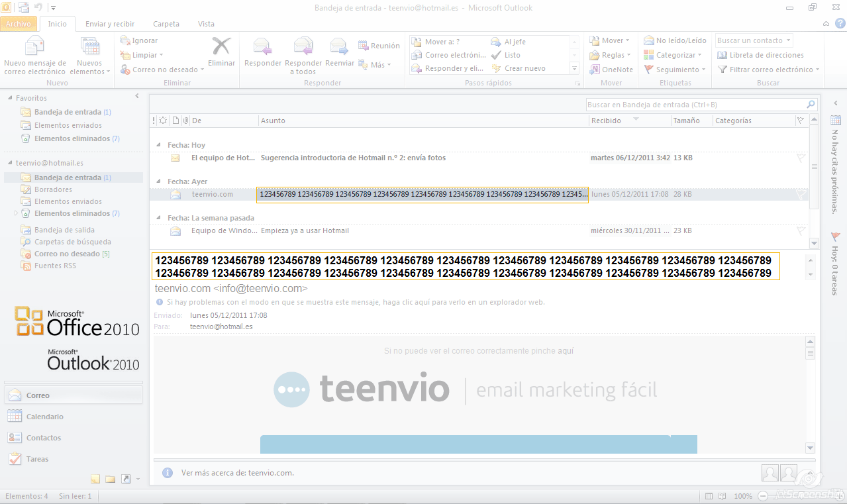Expand the To-Do bar with the arrow
This screenshot has height=504, width=847.
click(x=836, y=103)
